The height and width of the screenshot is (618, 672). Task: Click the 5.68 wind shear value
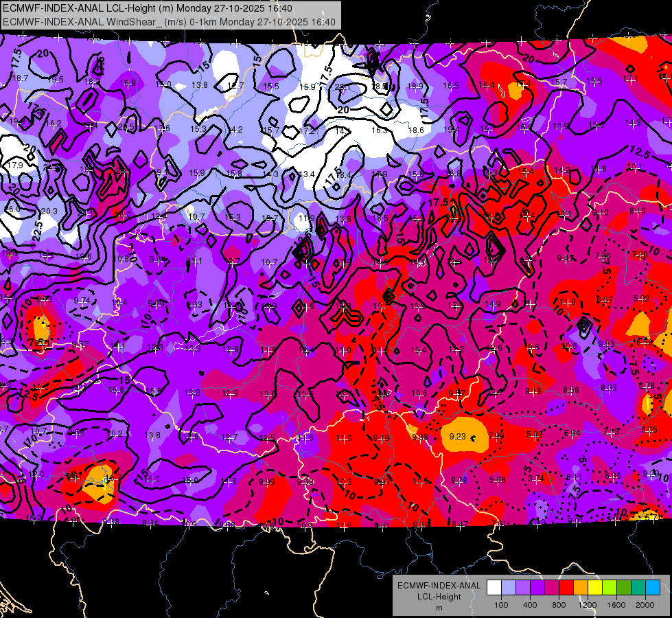point(498,479)
